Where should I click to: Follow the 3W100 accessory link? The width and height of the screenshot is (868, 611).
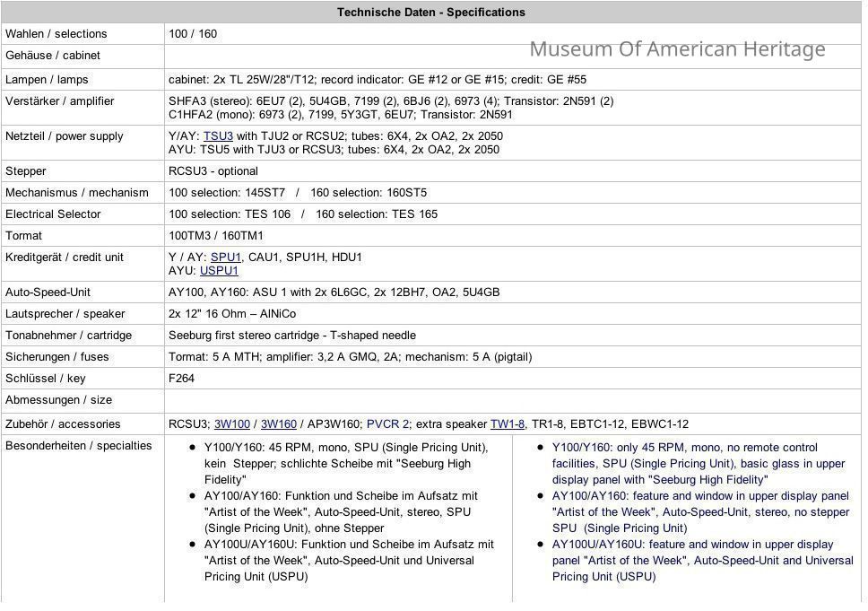tap(231, 424)
